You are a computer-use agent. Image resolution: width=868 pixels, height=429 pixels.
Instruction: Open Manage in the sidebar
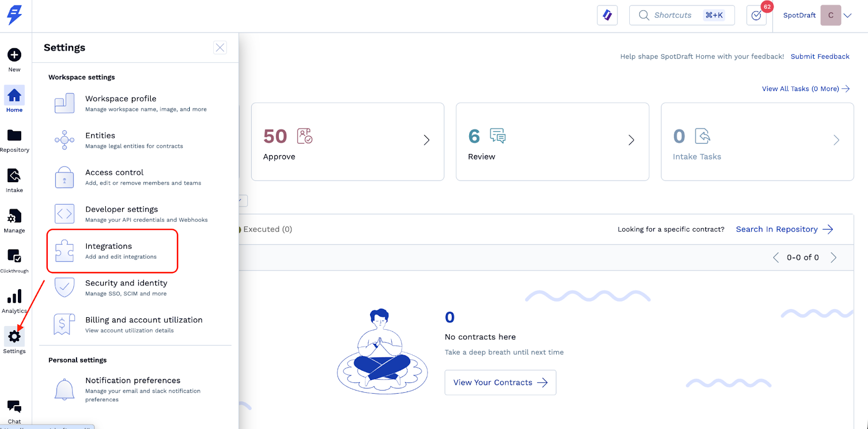pyautogui.click(x=15, y=221)
